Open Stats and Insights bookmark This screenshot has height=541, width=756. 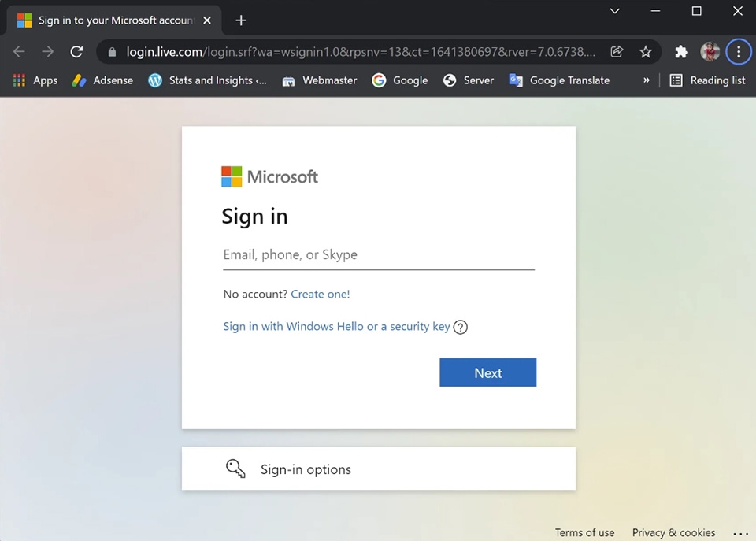pyautogui.click(x=207, y=80)
